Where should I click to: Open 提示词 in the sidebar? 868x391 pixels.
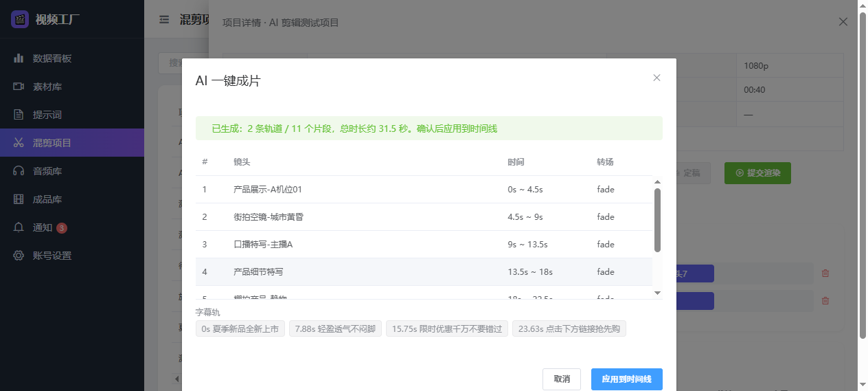(72, 115)
